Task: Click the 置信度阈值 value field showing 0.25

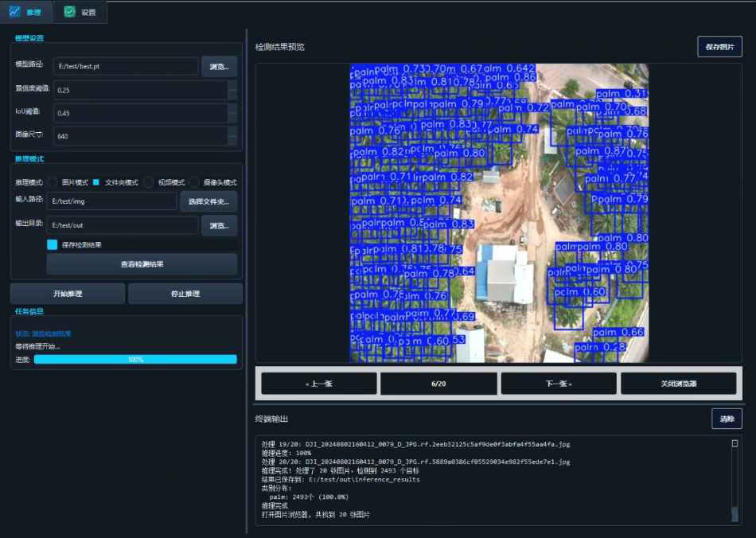Action: click(140, 90)
